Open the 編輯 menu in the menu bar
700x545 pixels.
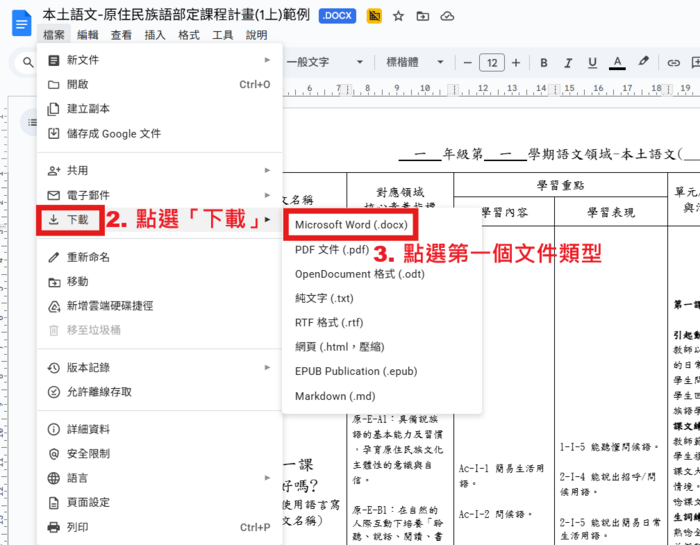(x=88, y=35)
